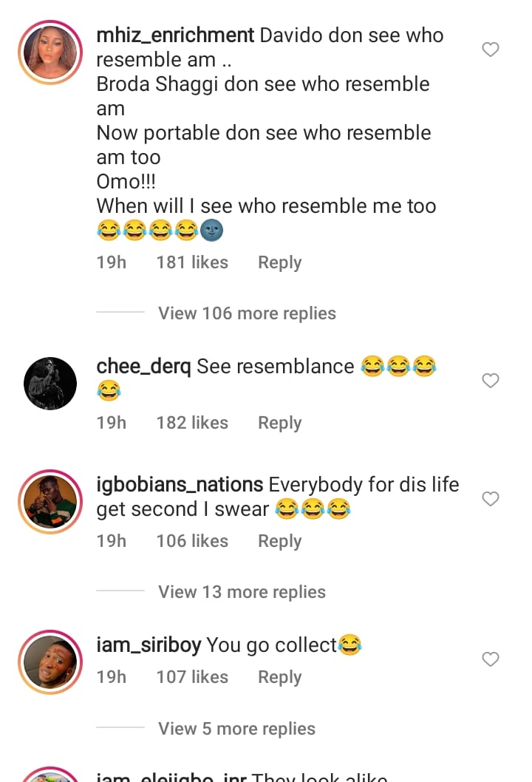
Task: Like mhiz_enrichment's comment with the heart
Action: [491, 50]
